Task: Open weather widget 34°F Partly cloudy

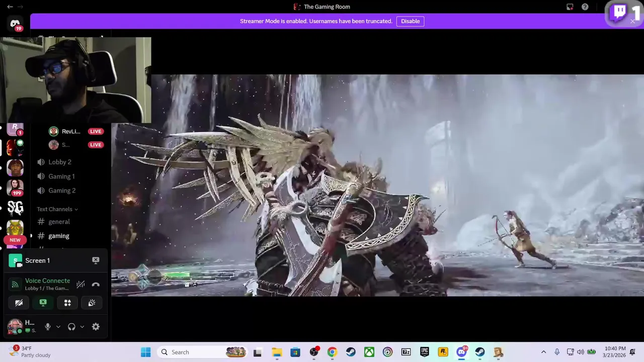Action: pos(29,352)
